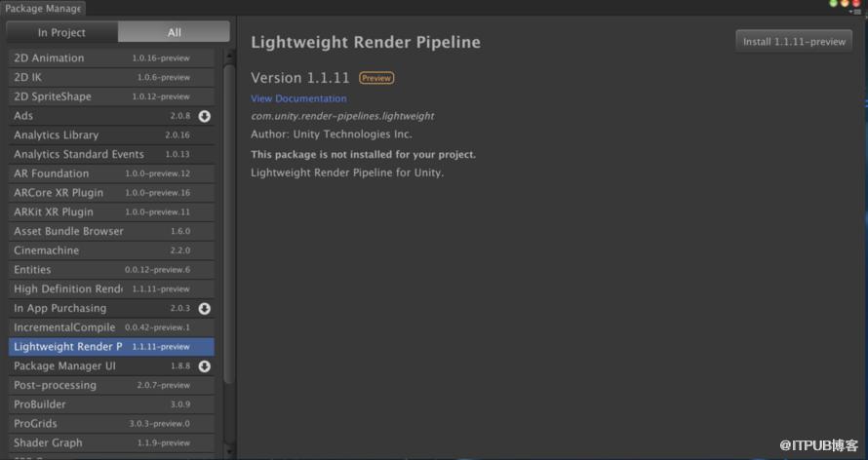Switch to the All packages tab
This screenshot has width=868, height=460.
174,32
